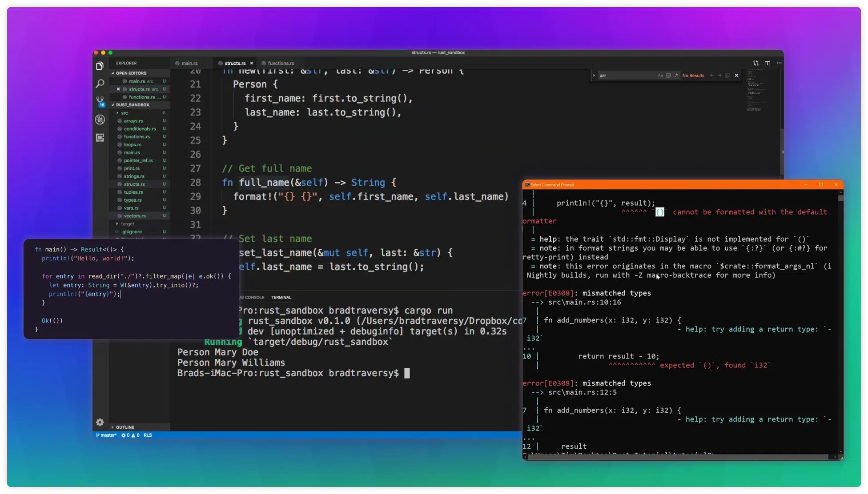
Task: Expand the Outline section
Action: 125,427
